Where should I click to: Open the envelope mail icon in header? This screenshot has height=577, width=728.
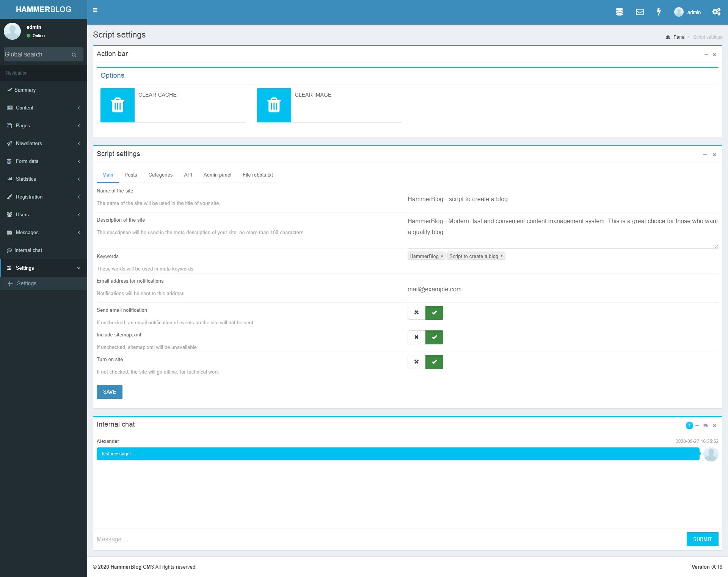point(640,12)
